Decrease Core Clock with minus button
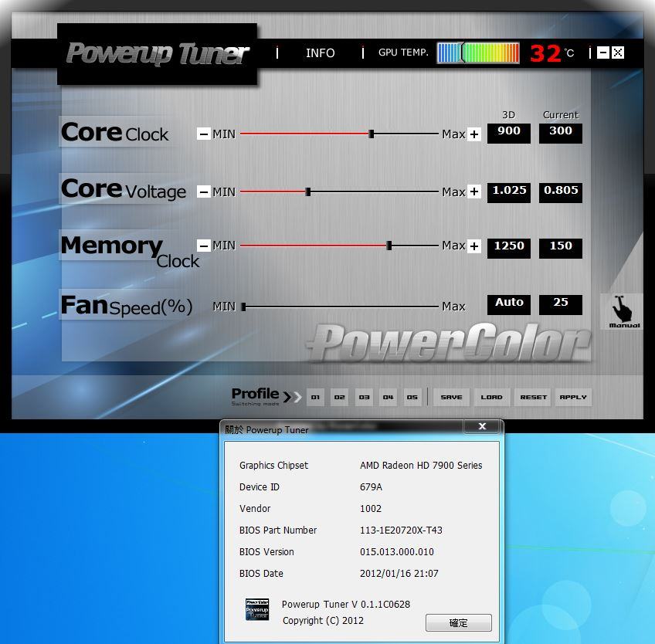This screenshot has width=655, height=644. [x=203, y=134]
